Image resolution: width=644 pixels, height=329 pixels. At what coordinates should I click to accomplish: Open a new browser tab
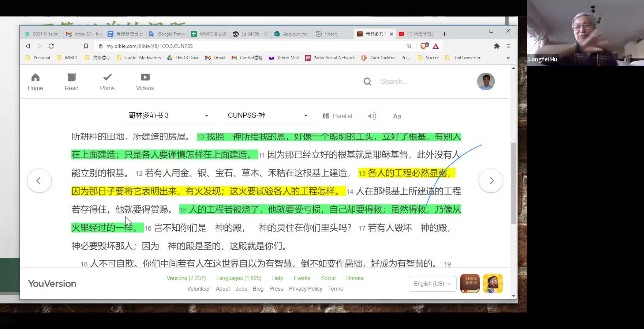point(444,34)
